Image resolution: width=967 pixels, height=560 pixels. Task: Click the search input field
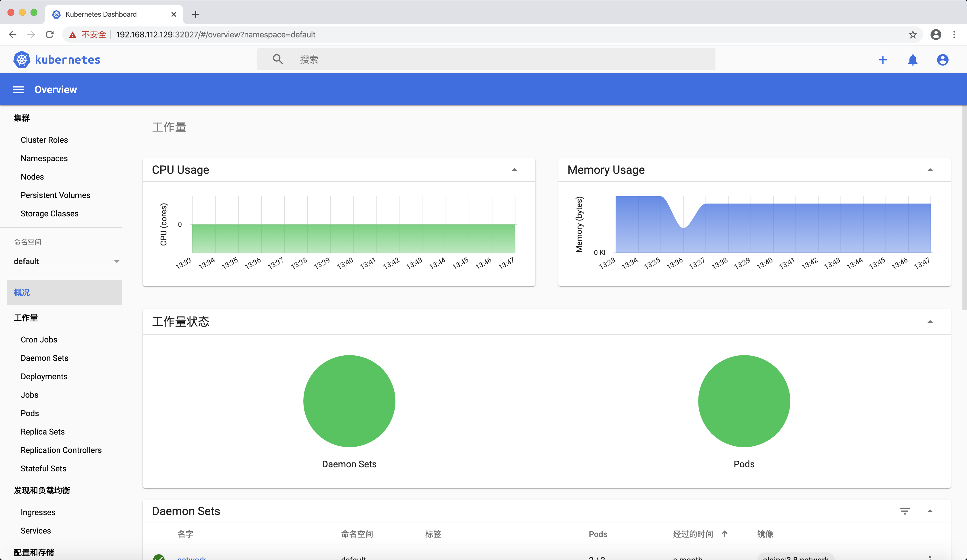(x=486, y=59)
